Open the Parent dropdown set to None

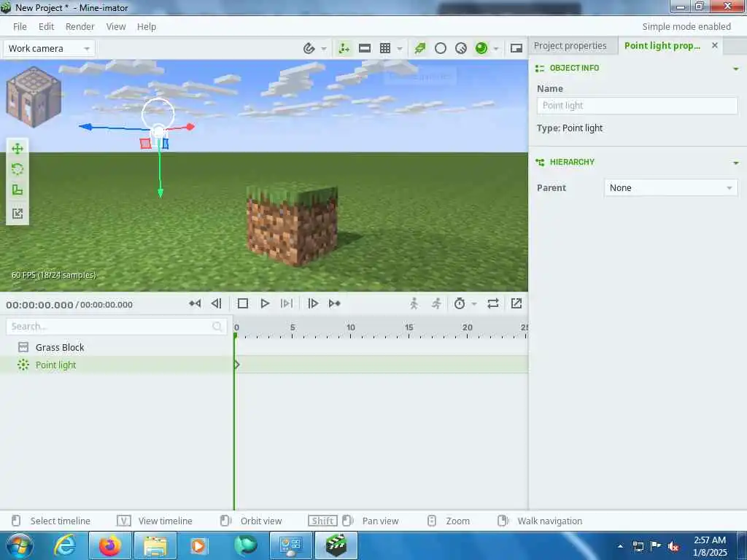click(x=671, y=187)
